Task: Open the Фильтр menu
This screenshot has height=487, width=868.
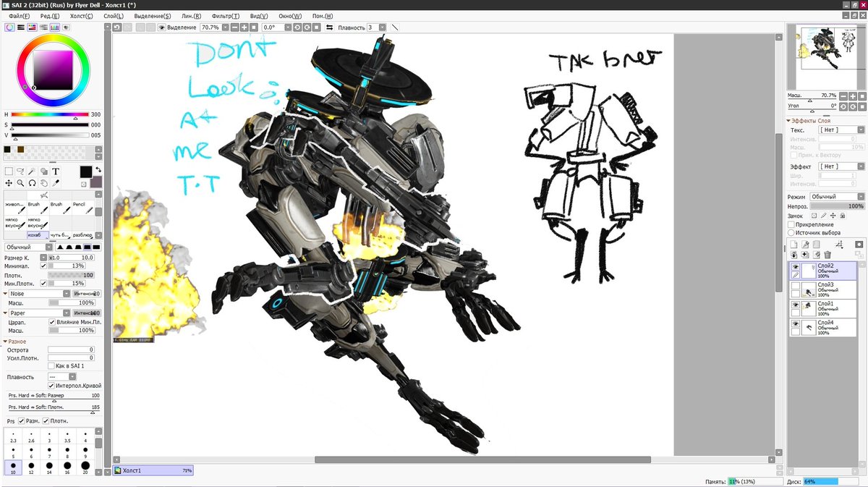Action: click(x=224, y=16)
